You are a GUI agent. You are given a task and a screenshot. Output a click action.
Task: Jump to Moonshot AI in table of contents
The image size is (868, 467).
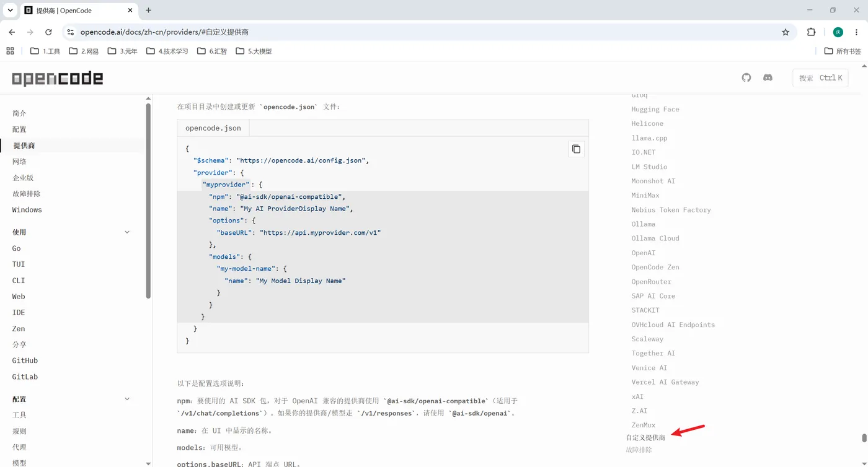(x=653, y=181)
